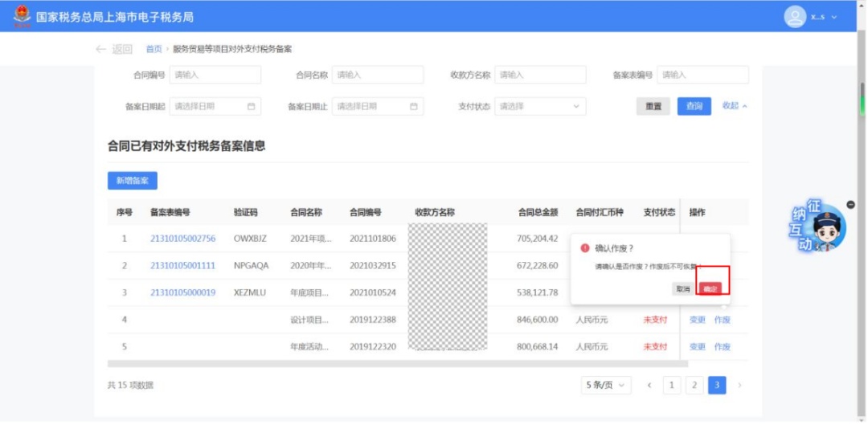Expand the x..s account dropdown arrow
This screenshot has height=425, width=868.
pyautogui.click(x=834, y=17)
